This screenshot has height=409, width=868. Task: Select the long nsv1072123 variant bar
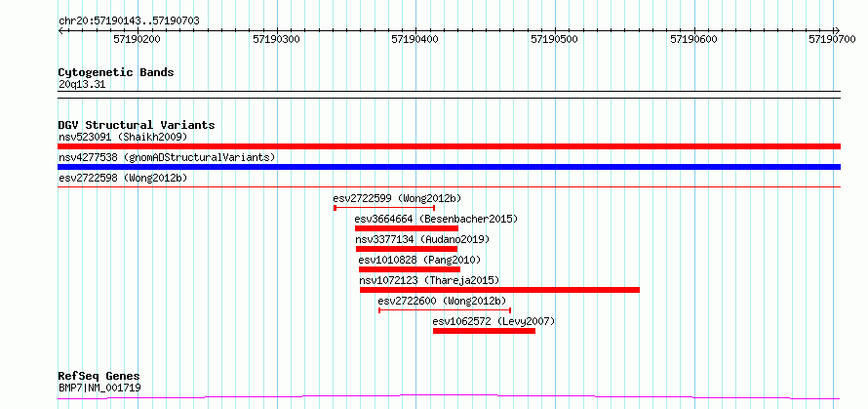[x=500, y=290]
